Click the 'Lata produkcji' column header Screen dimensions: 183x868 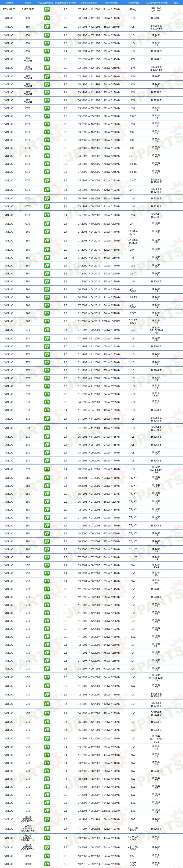pos(89,2)
